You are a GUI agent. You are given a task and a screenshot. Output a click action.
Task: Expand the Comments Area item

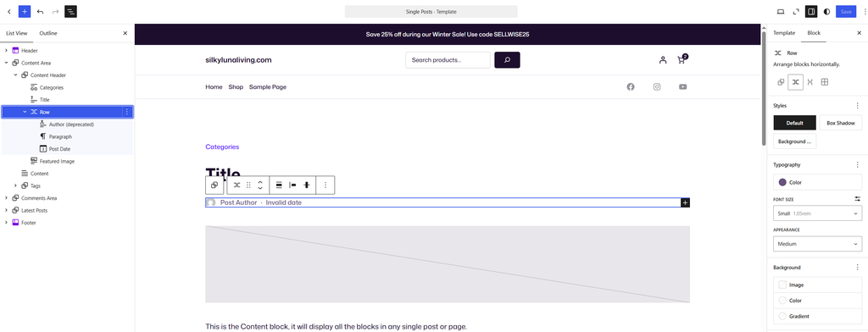click(x=7, y=198)
